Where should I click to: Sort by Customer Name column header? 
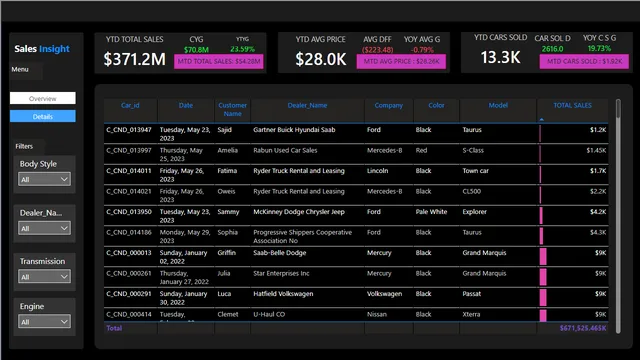232,109
